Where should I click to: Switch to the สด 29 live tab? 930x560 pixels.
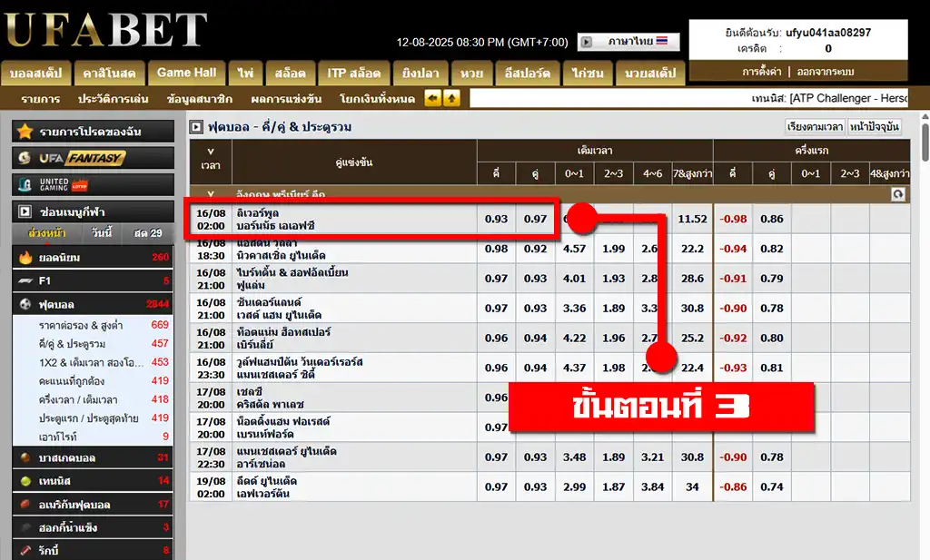pyautogui.click(x=148, y=233)
